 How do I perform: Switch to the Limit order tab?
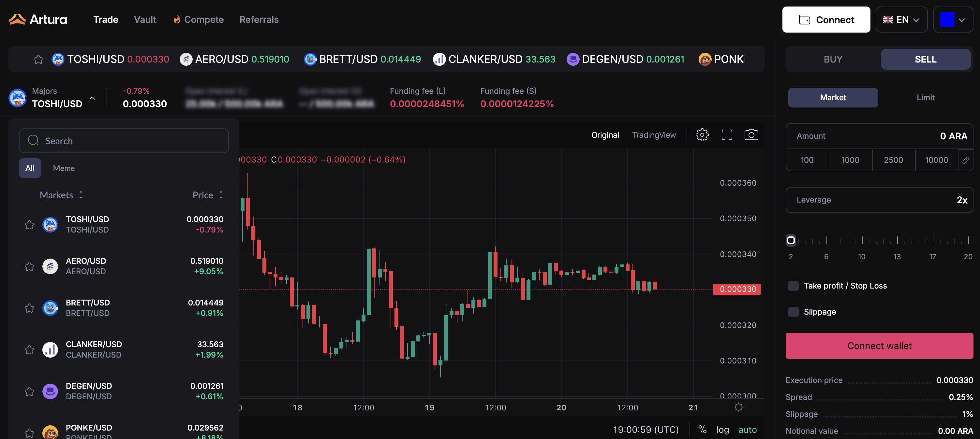point(925,98)
